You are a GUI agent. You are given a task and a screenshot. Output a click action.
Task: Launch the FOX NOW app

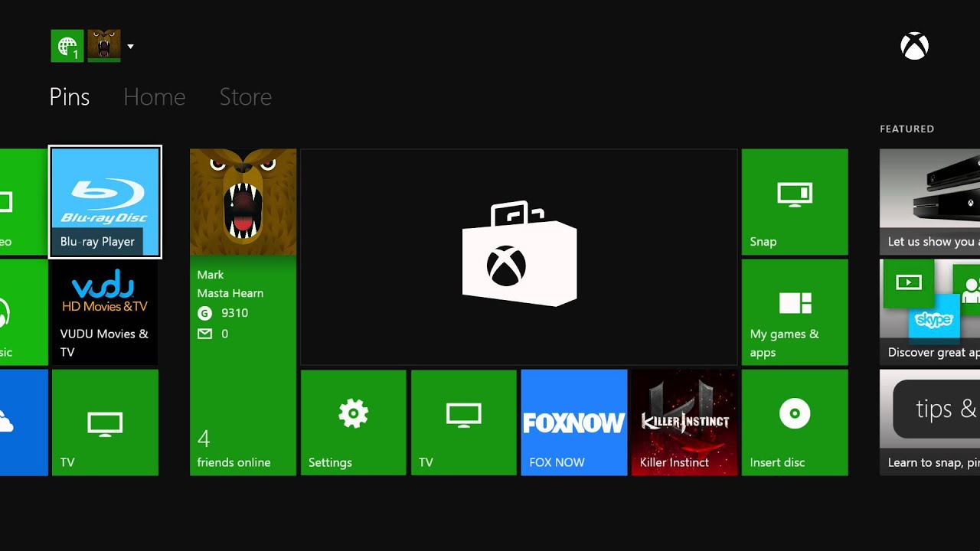[573, 422]
